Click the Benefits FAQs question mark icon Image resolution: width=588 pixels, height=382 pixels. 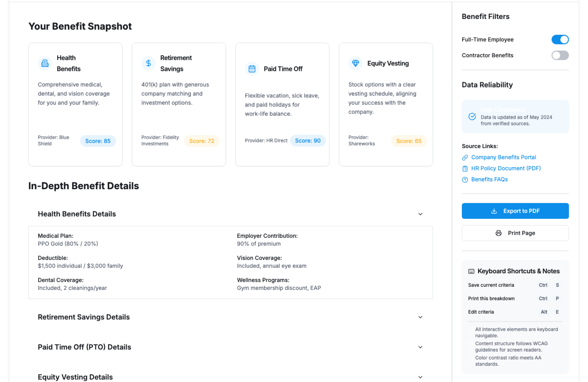pyautogui.click(x=465, y=180)
